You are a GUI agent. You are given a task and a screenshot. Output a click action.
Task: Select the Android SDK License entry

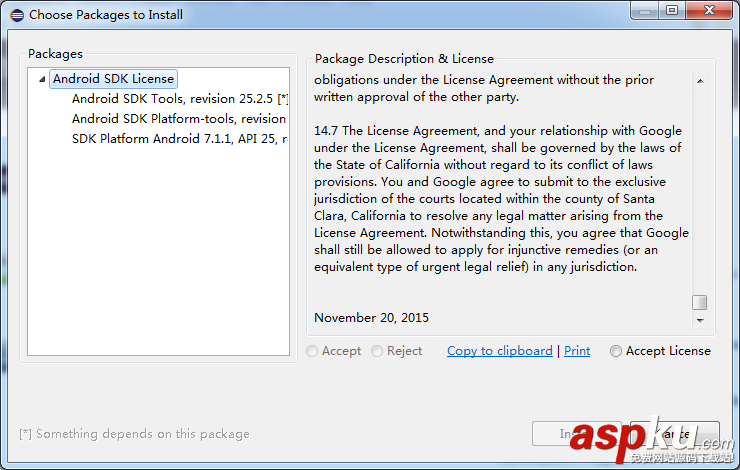tap(113, 79)
